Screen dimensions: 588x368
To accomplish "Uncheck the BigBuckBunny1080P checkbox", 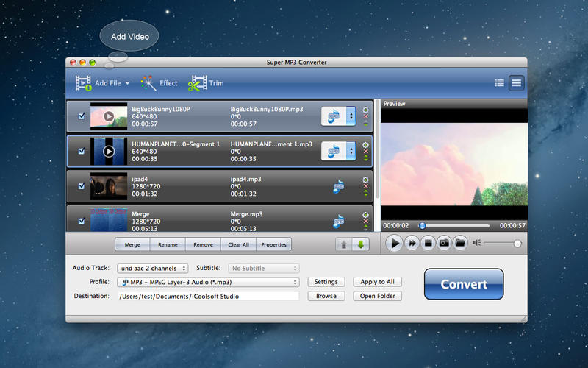I will 81,116.
